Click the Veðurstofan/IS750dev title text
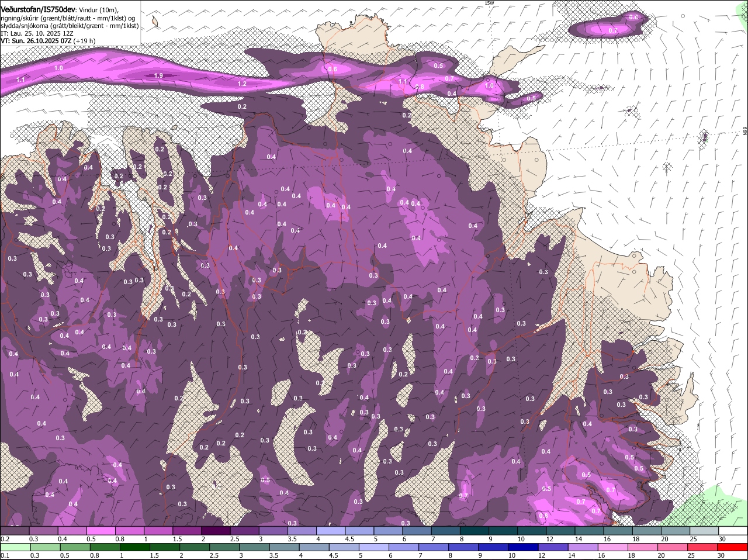 point(38,9)
